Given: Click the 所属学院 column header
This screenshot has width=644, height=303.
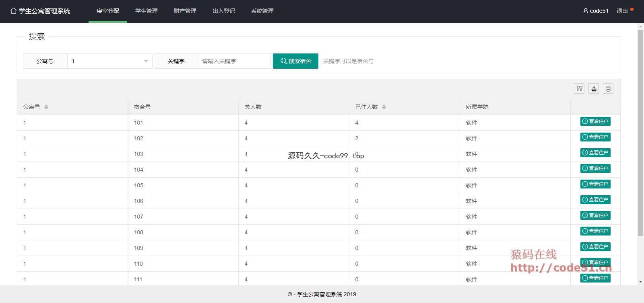Looking at the screenshot, I should [515, 107].
